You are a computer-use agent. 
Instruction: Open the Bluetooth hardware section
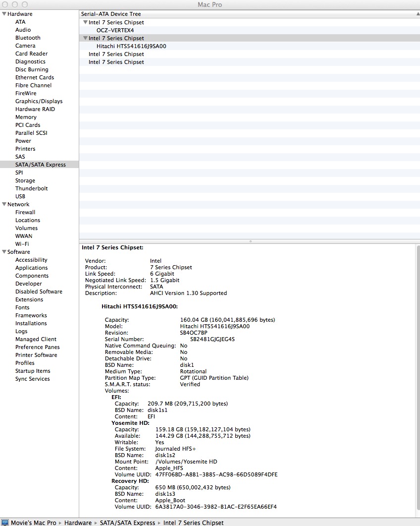pos(28,38)
